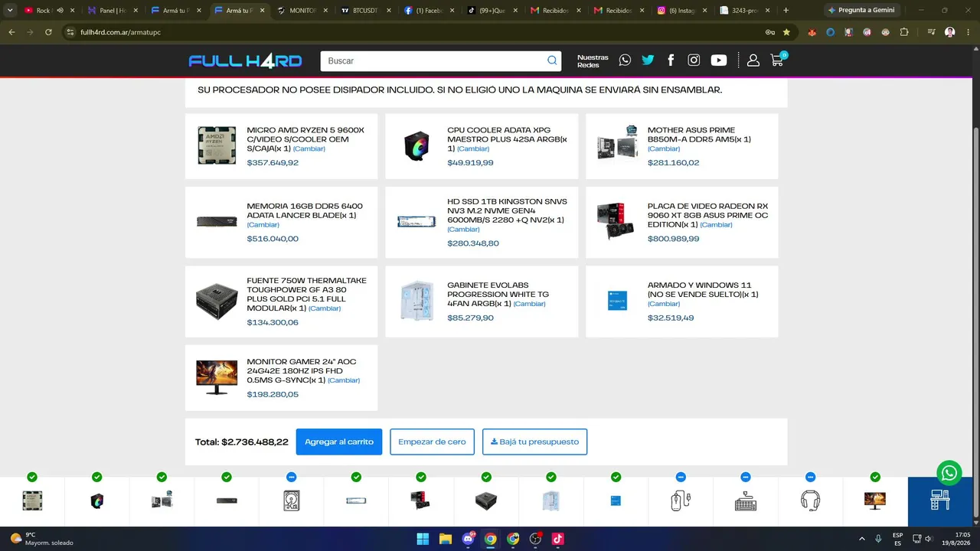Click Empezar de cero button
This screenshot has width=980, height=551.
coord(432,442)
